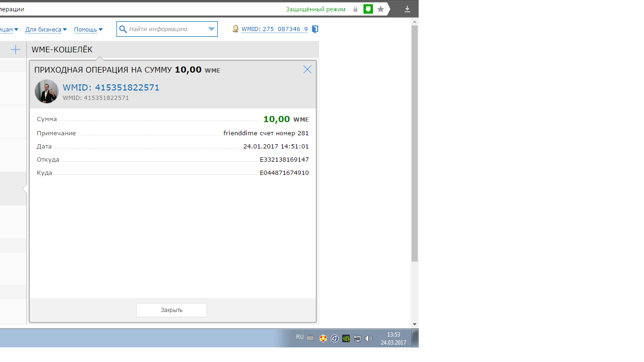644x362 pixels.
Task: Open sender link WMID: 415351822571
Action: click(x=111, y=88)
